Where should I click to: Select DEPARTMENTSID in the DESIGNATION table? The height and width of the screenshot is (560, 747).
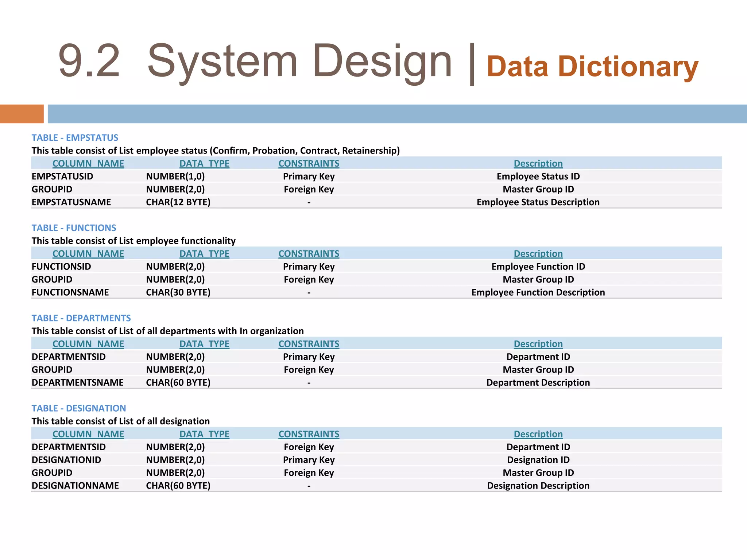69,447
